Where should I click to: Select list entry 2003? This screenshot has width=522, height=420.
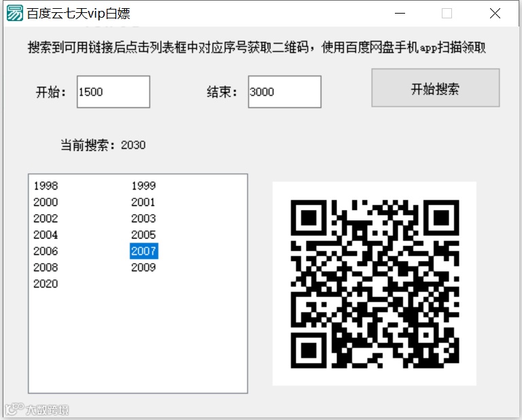[143, 218]
